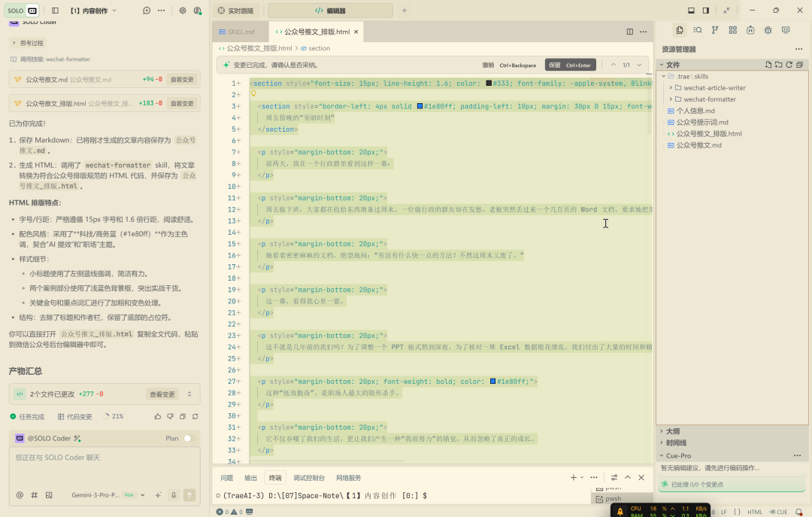Image resolution: width=812 pixels, height=517 pixels.
Task: Click the lightbulb quick-fix icon on line 2
Action: point(254,94)
